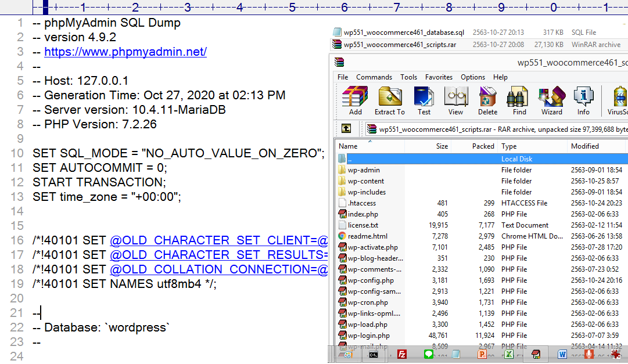The image size is (628, 364).
Task: Launch the WinRAR Wizard
Action: click(x=551, y=100)
